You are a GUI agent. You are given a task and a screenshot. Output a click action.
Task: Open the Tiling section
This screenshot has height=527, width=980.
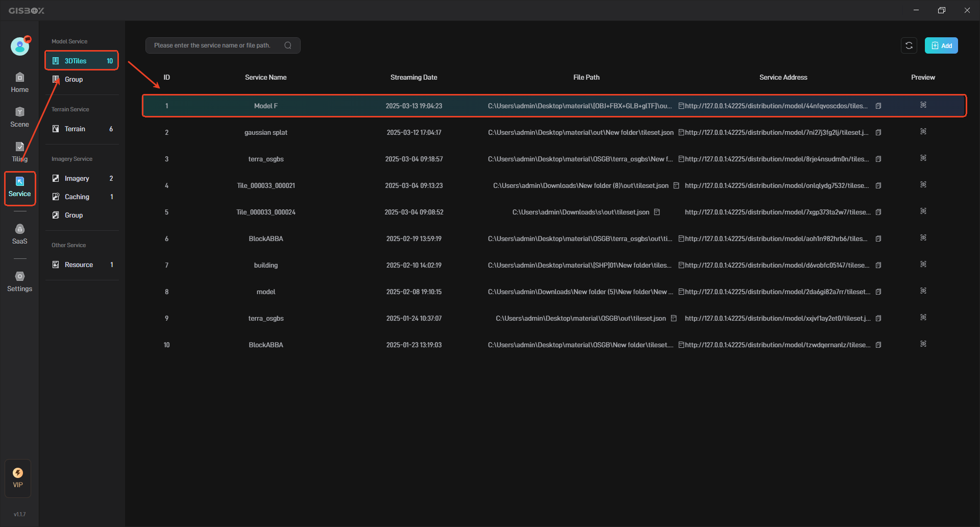pos(20,152)
